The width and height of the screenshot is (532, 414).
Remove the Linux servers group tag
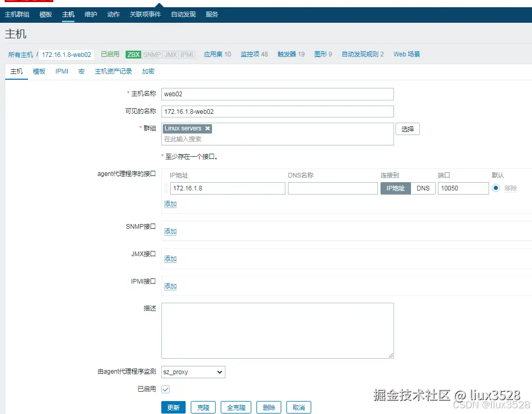tap(207, 128)
